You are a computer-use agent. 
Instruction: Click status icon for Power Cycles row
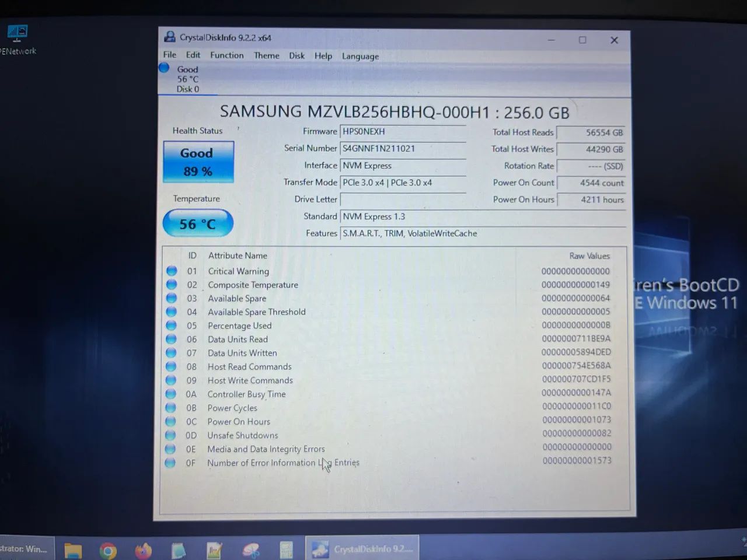click(170, 407)
